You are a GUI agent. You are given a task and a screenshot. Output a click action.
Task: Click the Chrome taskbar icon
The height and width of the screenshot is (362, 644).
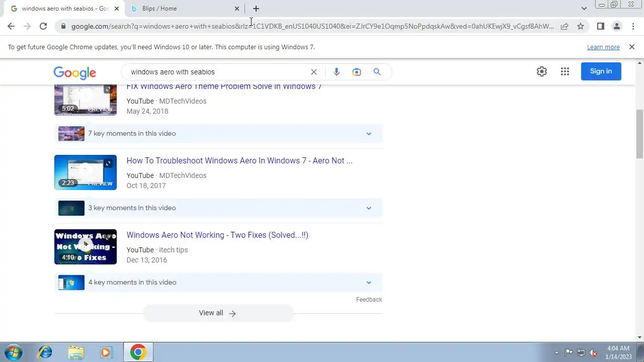coord(138,352)
